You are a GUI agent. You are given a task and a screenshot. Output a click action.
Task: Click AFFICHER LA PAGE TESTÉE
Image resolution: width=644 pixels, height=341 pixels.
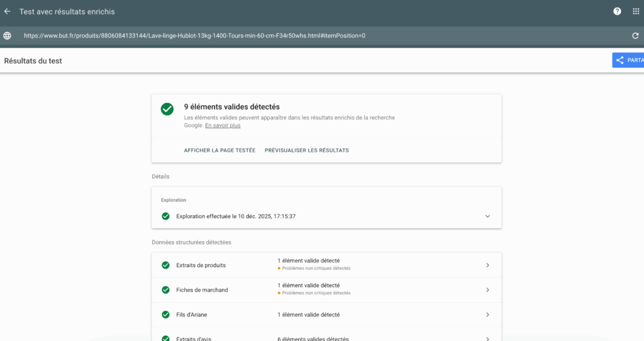[x=219, y=151]
